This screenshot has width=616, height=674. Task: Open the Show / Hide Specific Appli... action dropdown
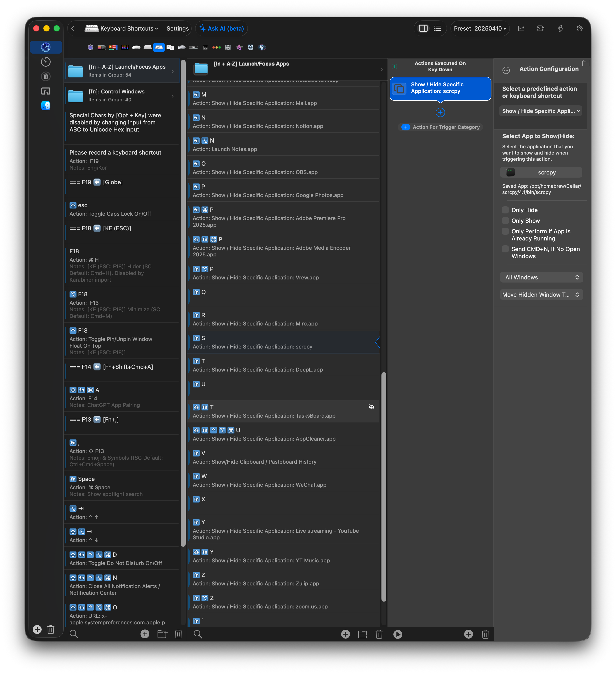541,111
